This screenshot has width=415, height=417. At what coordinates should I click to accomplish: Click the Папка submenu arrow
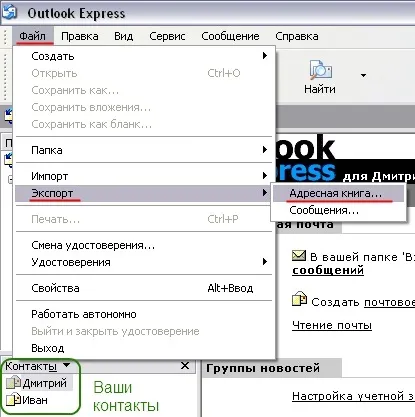(x=265, y=150)
